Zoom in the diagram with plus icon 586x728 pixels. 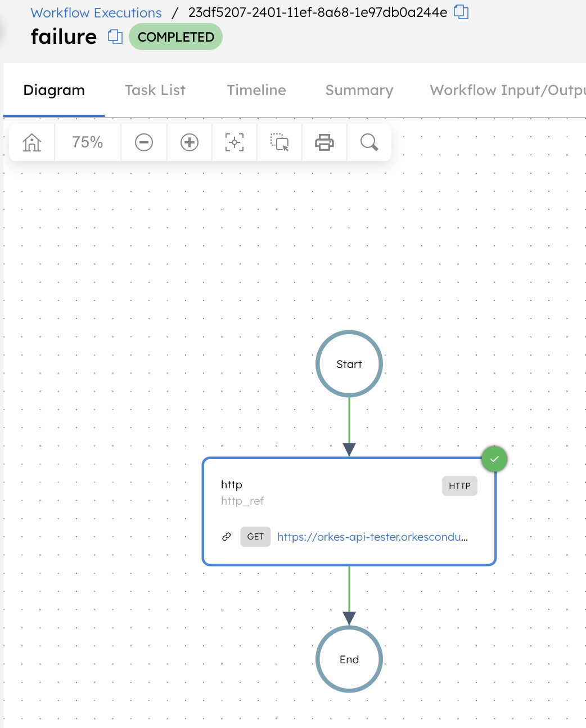pyautogui.click(x=190, y=142)
